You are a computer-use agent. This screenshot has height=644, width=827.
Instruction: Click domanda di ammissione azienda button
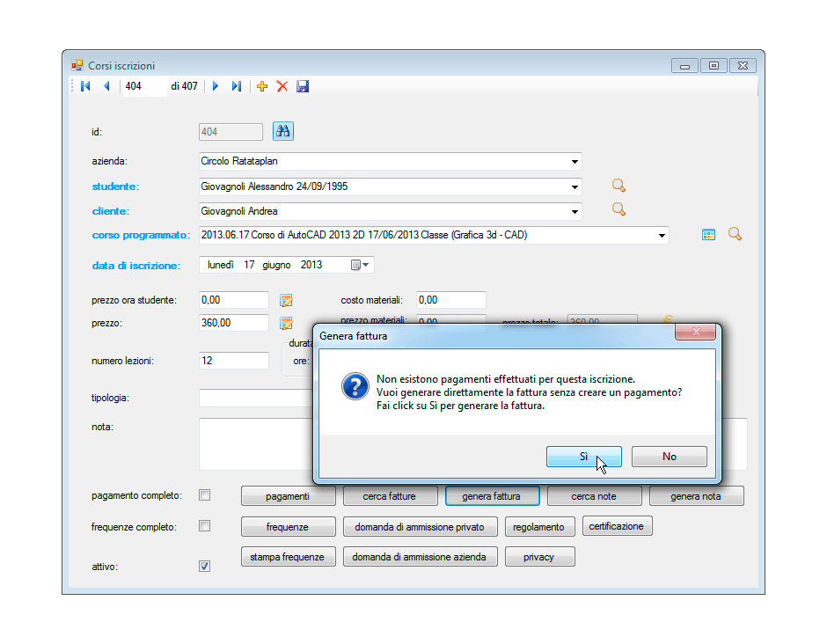coord(420,556)
